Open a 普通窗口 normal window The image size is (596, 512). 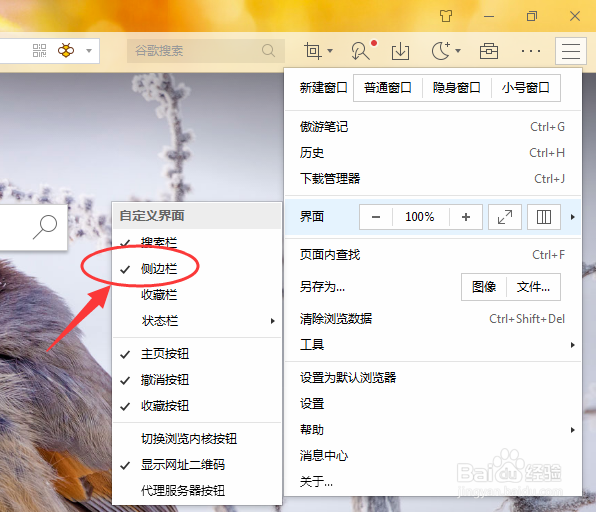388,88
